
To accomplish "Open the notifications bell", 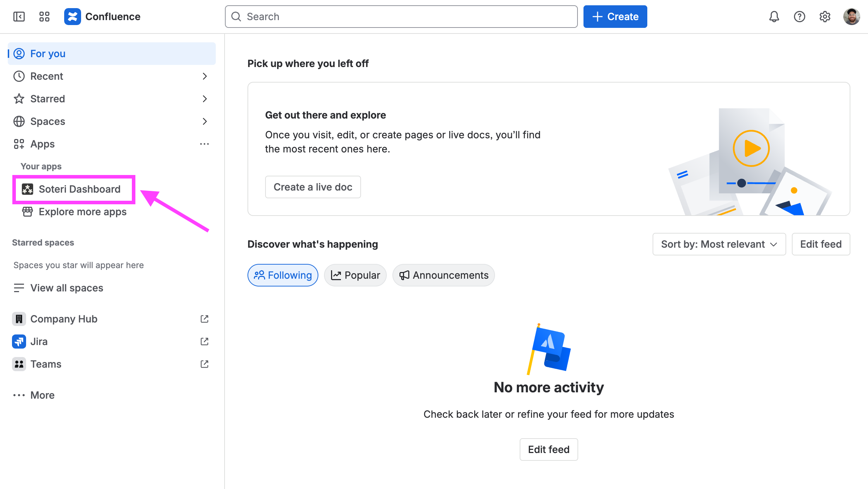I will (x=774, y=17).
